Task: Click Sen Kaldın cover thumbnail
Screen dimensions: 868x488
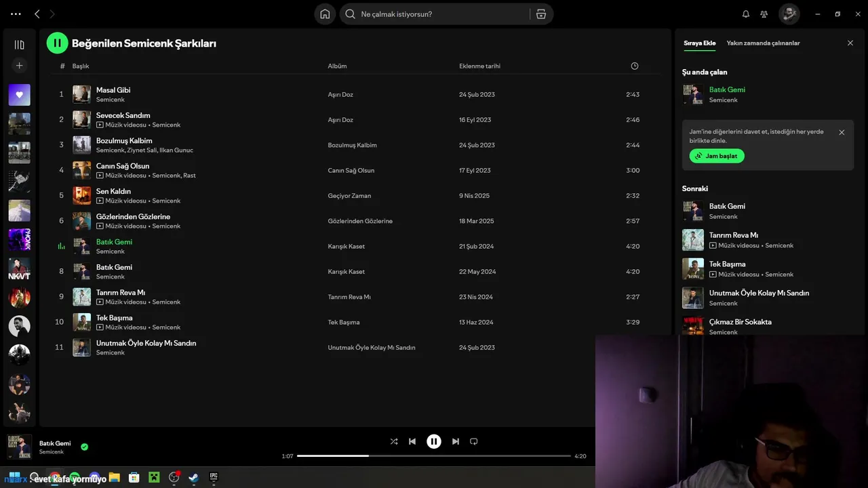Action: pyautogui.click(x=81, y=196)
